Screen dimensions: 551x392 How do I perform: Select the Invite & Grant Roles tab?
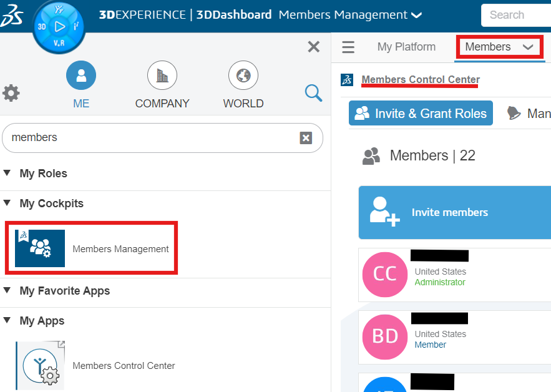coord(421,113)
